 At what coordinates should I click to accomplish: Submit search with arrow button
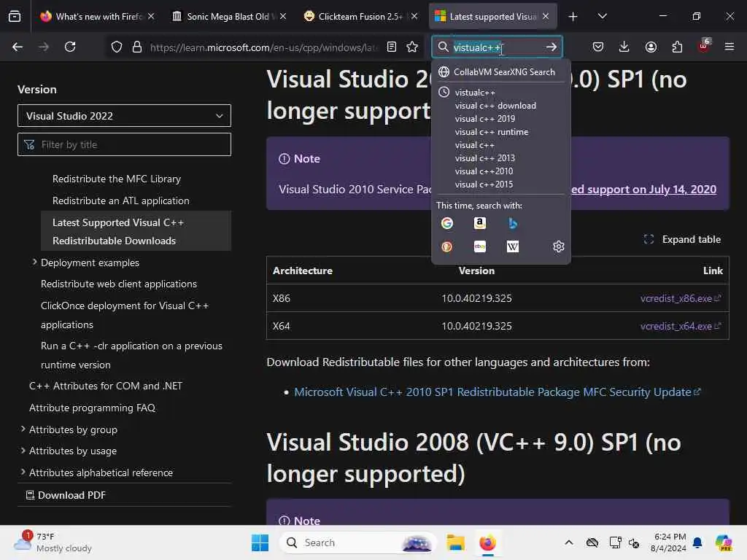551,47
